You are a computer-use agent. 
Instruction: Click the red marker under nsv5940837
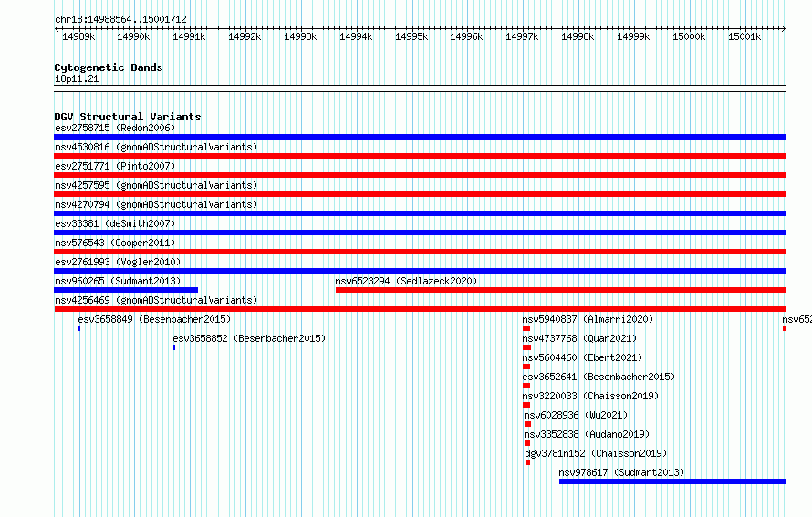tap(526, 328)
